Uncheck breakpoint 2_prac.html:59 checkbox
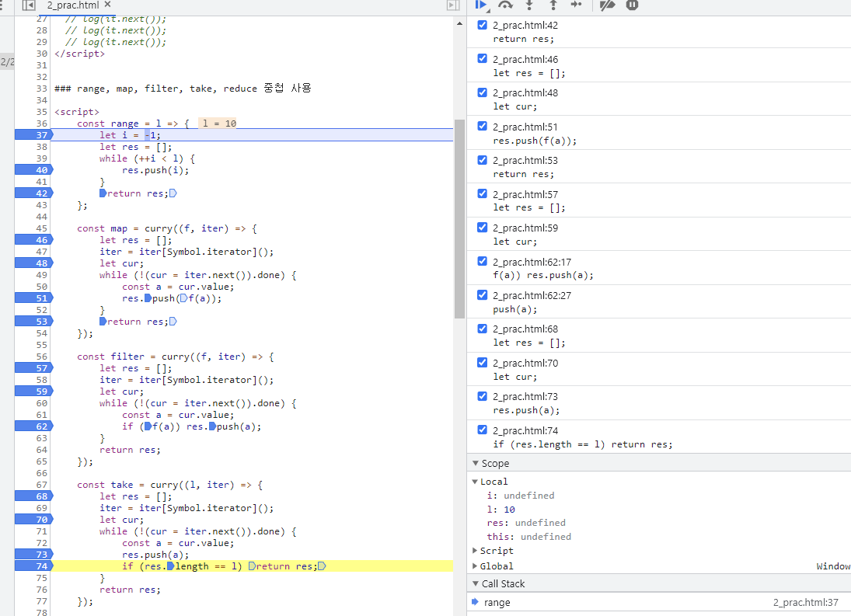 (x=482, y=227)
